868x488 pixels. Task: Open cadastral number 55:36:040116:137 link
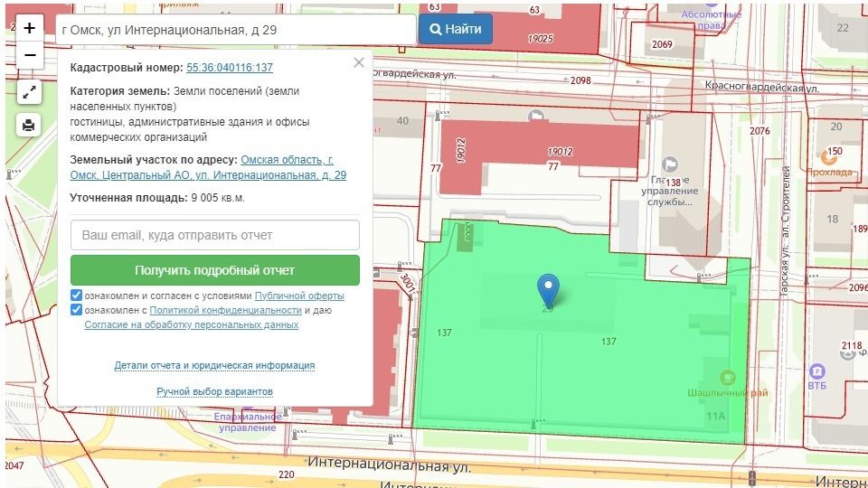click(230, 68)
